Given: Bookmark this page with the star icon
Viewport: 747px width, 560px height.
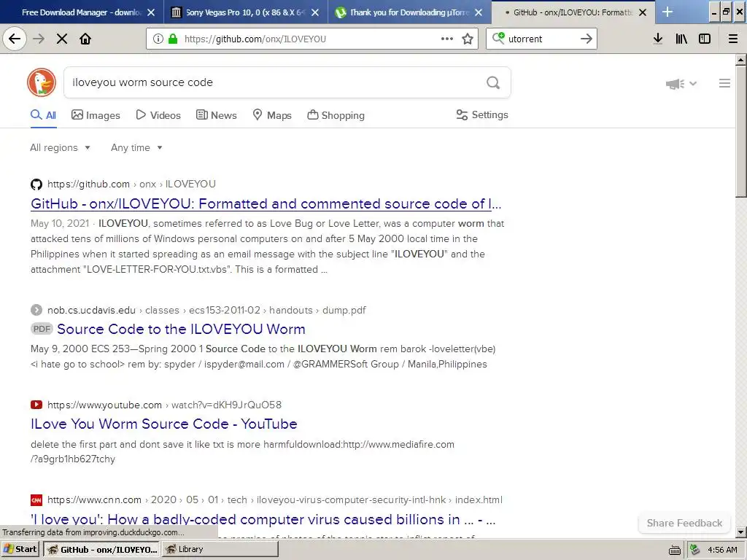Looking at the screenshot, I should pyautogui.click(x=468, y=39).
